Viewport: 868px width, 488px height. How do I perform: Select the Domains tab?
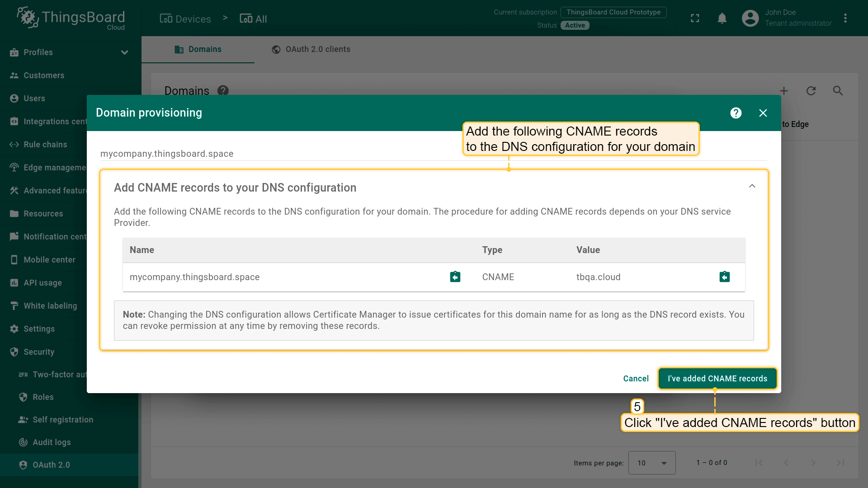[x=198, y=49]
